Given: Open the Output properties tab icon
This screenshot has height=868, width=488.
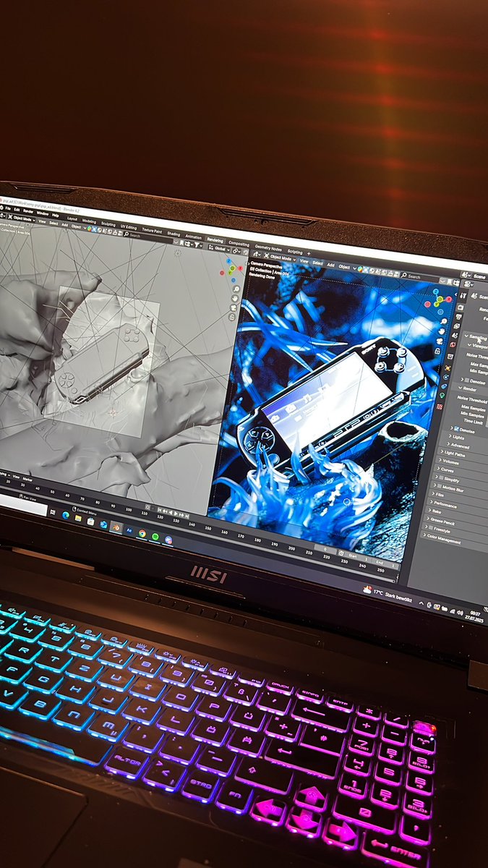Looking at the screenshot, I should coord(458,317).
